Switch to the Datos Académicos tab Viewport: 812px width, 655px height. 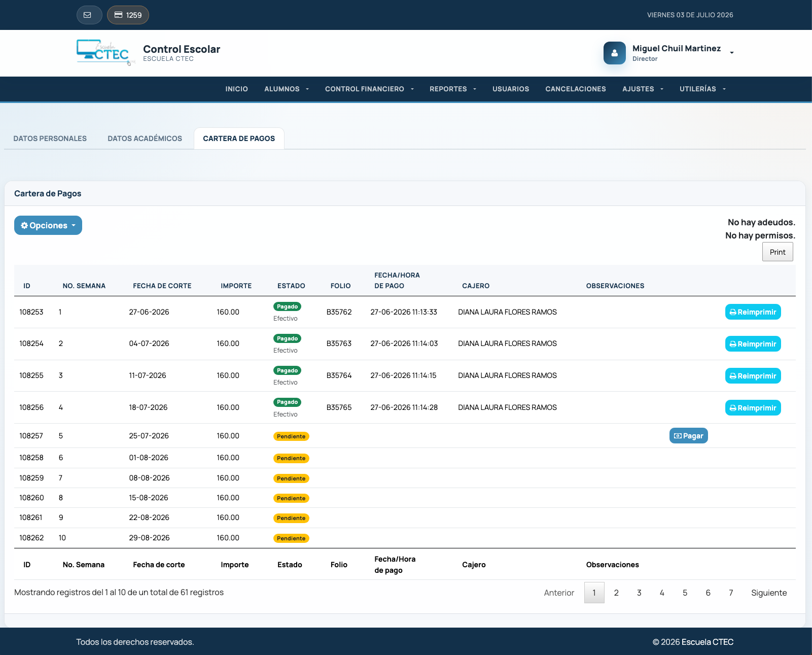[145, 139]
